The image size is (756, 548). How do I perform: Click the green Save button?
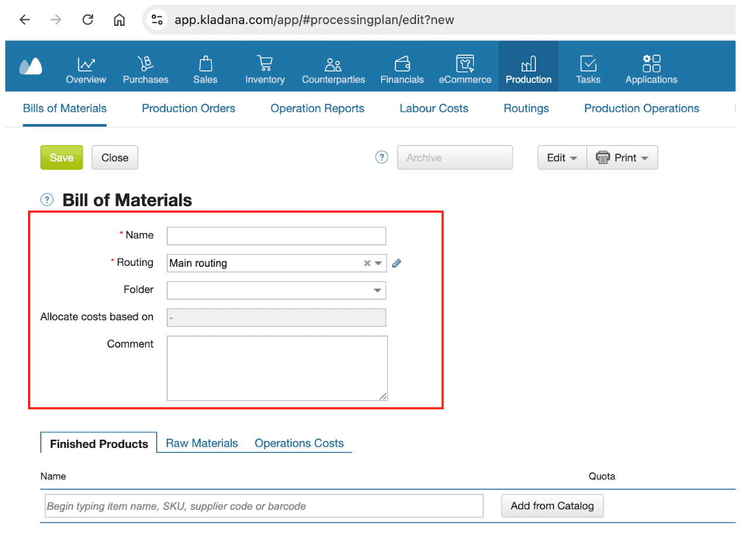[61, 157]
